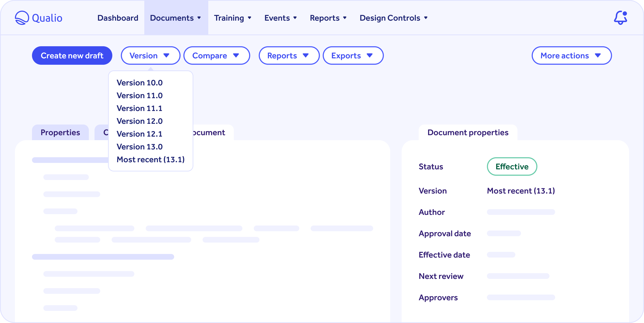Expand the Compare options

(x=217, y=55)
